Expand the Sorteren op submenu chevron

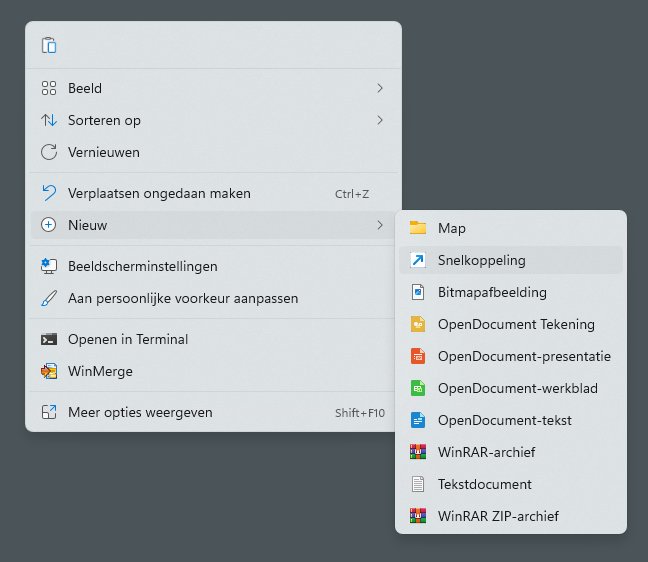(380, 120)
